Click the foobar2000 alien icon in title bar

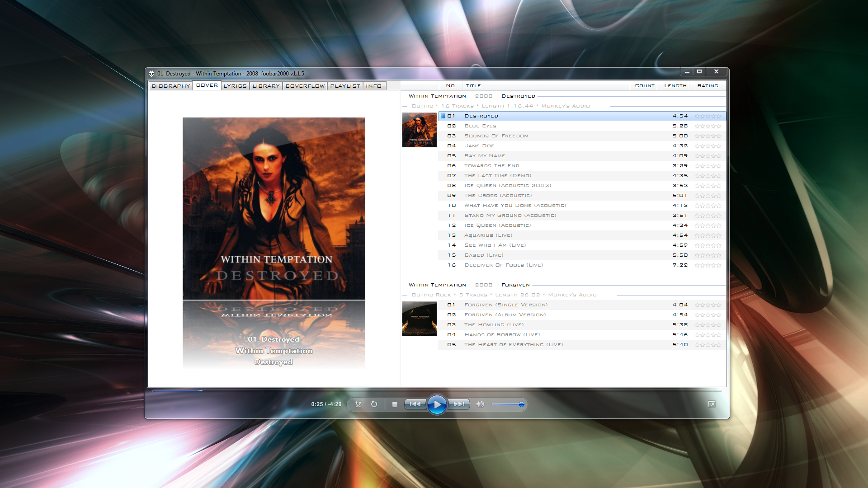151,74
